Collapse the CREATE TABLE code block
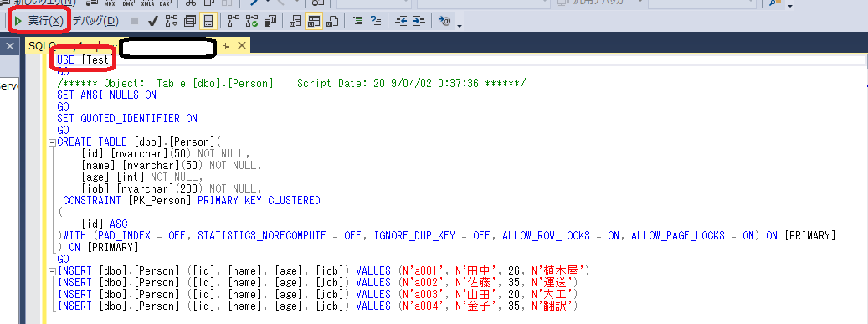The image size is (868, 324). [52, 141]
